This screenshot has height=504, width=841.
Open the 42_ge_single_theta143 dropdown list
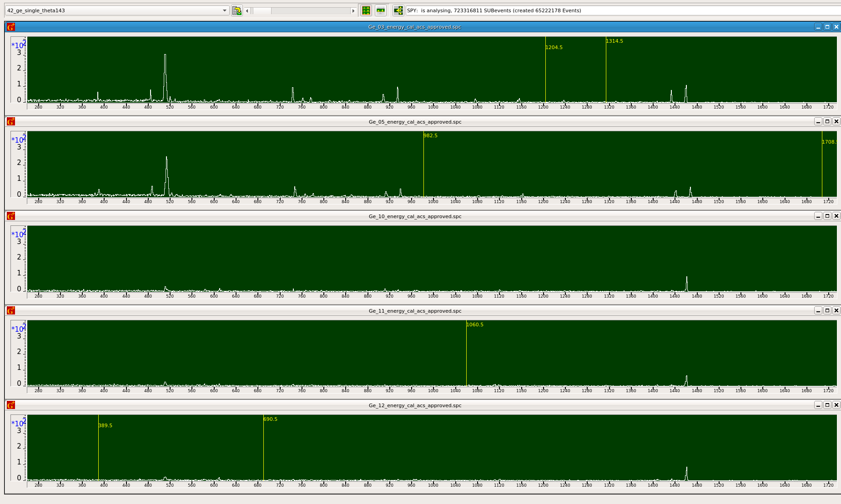click(x=224, y=10)
